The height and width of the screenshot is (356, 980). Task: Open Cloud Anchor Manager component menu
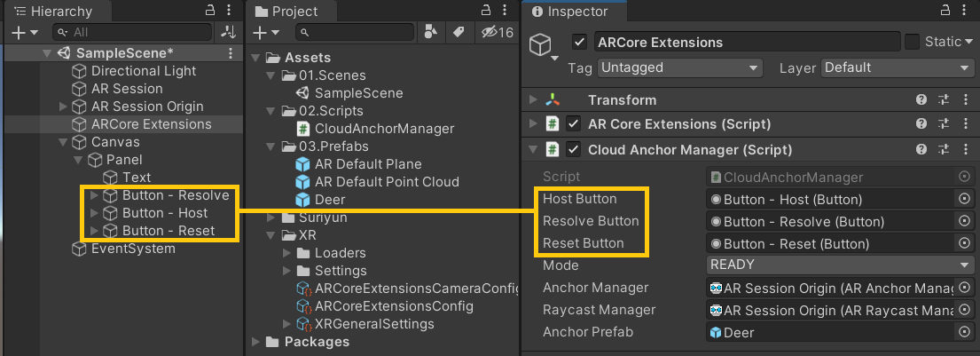[966, 149]
